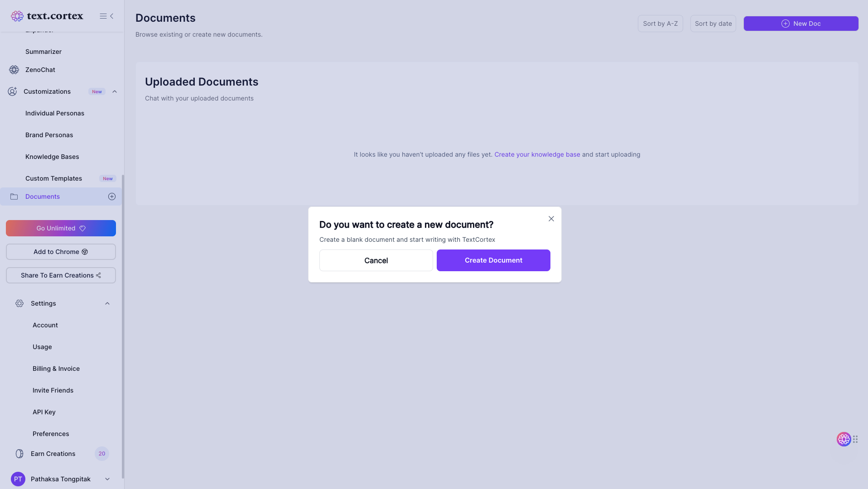
Task: Click the Earn Creations coin icon
Action: (x=19, y=454)
